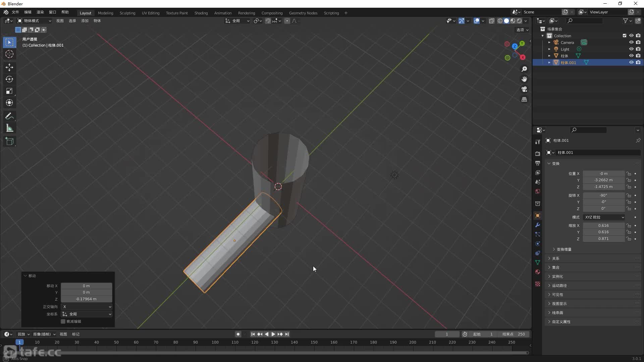644x362 pixels.
Task: Open the Object Data mesh properties tab
Action: point(538,262)
